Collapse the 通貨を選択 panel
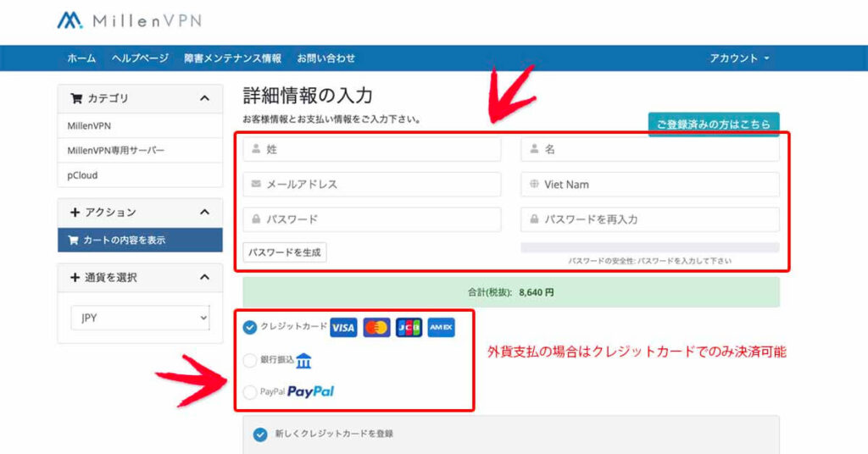This screenshot has width=868, height=454. 204,277
